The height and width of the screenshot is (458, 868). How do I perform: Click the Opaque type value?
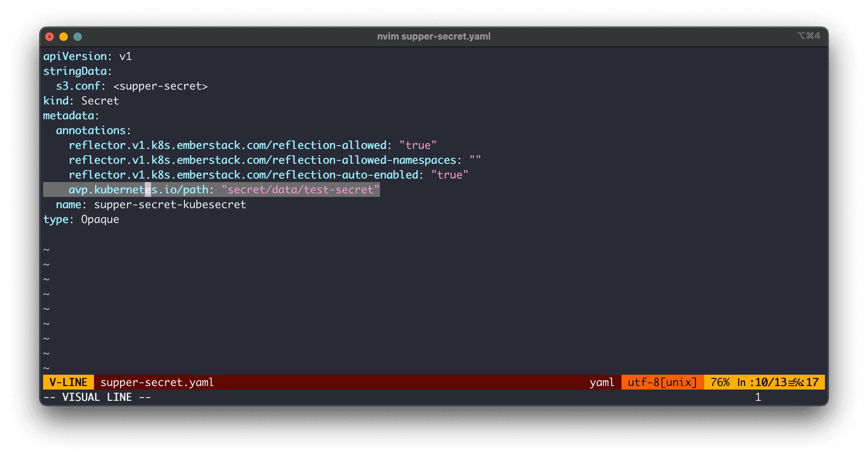pyautogui.click(x=100, y=219)
